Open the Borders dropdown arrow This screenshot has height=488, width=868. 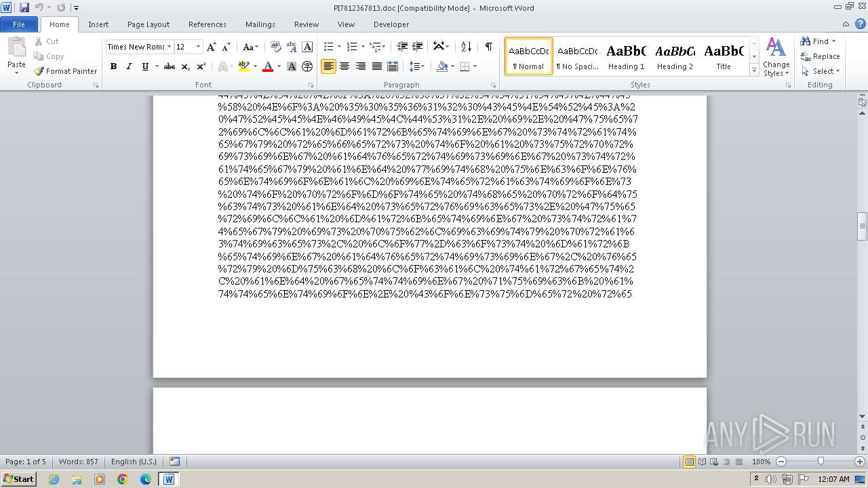click(475, 66)
